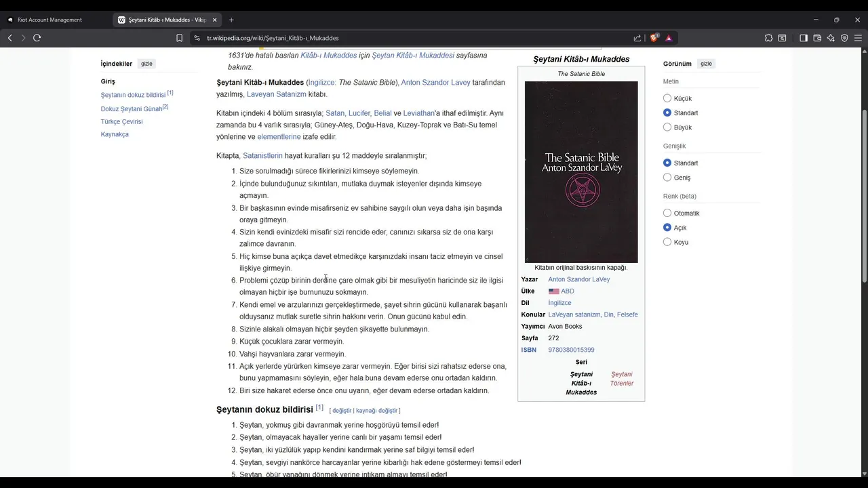Select Otomatik color mode
This screenshot has width=868, height=488.
click(x=667, y=213)
